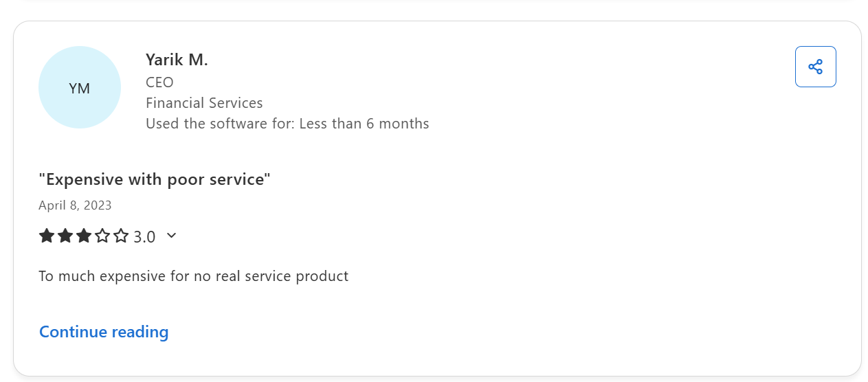
Task: Expand rating breakdown chevron next to 3.0
Action: (172, 236)
